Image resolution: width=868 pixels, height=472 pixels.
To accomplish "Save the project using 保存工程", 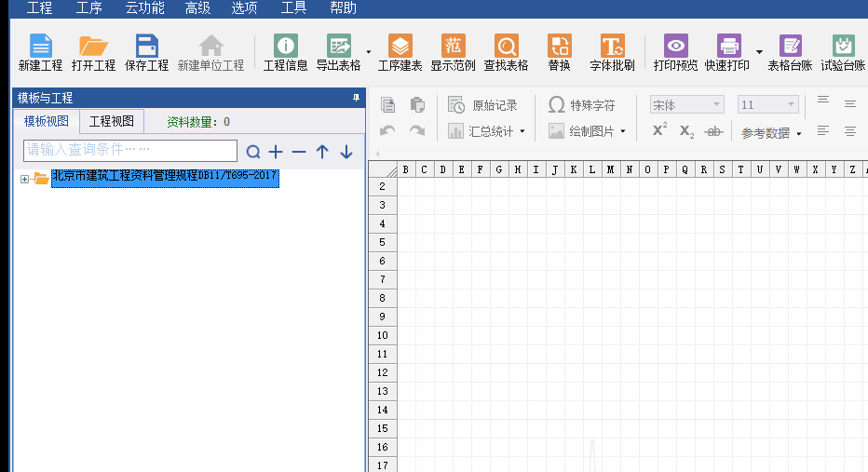I will [146, 52].
